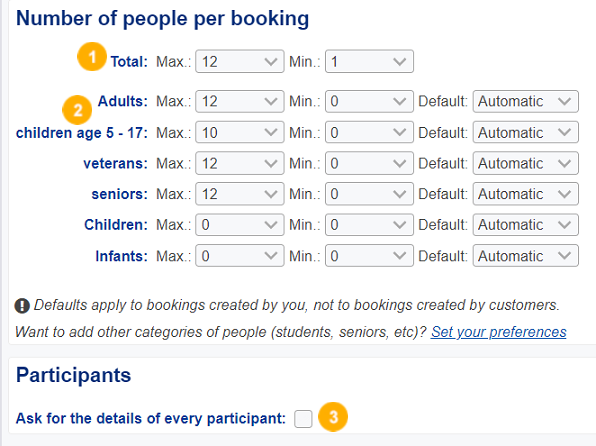Open seniors Max dropdown

tap(239, 194)
